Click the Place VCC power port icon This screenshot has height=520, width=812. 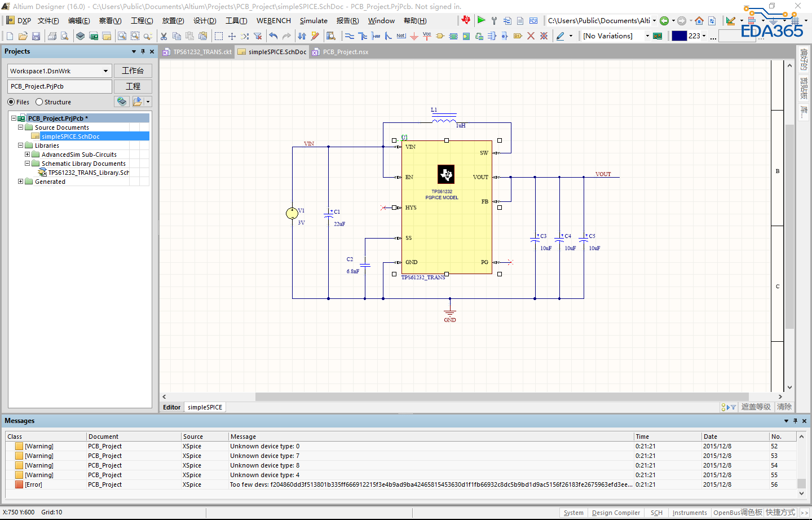click(x=427, y=36)
